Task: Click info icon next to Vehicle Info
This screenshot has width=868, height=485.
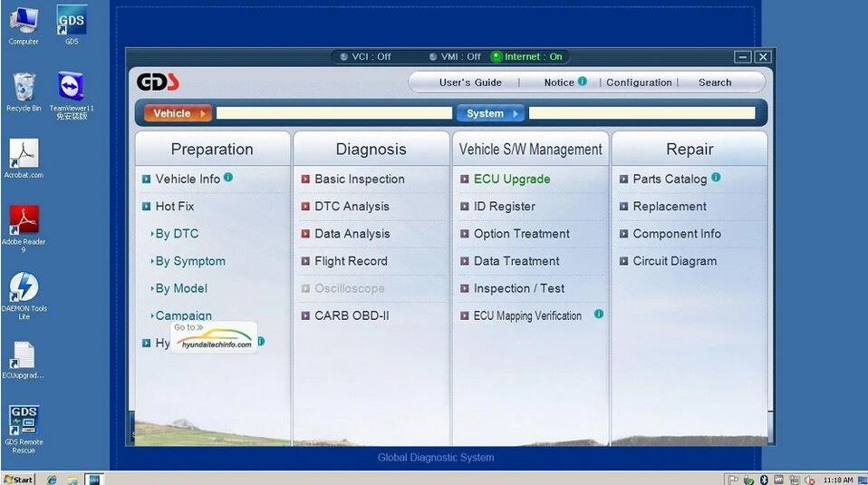Action: (x=228, y=178)
